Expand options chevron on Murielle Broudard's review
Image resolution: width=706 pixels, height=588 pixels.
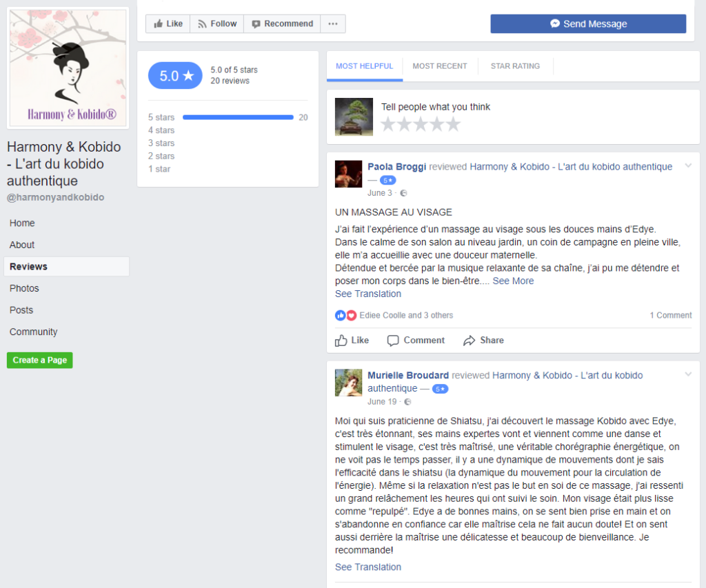tap(687, 374)
